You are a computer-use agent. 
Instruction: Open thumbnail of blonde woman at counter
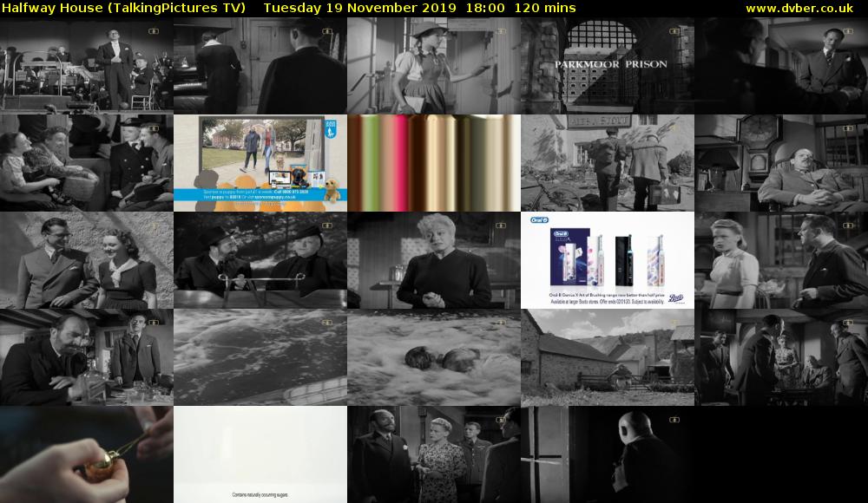pyautogui.click(x=434, y=260)
